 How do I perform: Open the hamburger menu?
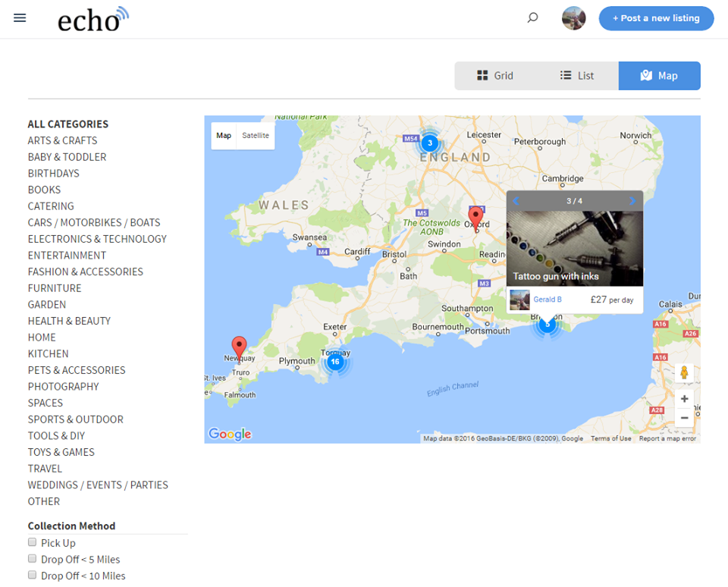pyautogui.click(x=20, y=18)
